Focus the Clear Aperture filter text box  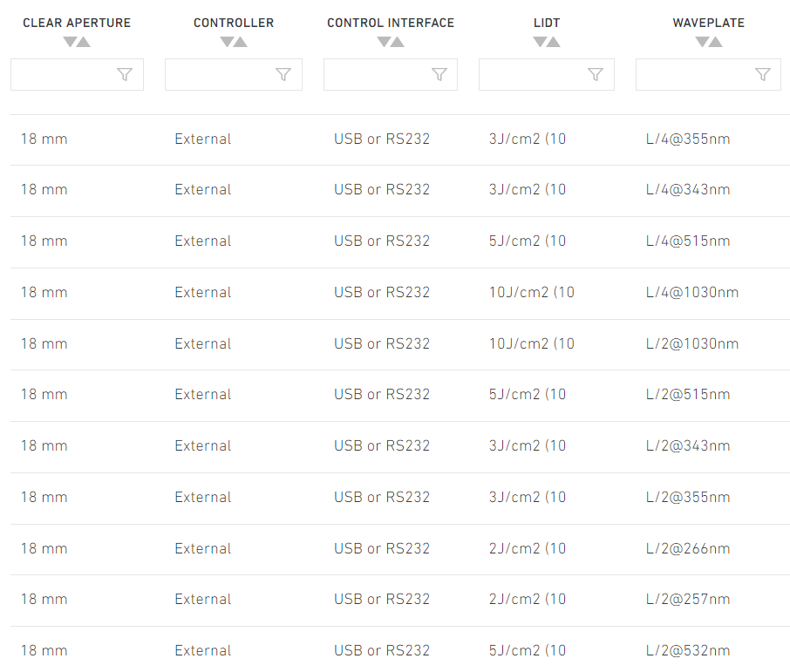tap(77, 75)
